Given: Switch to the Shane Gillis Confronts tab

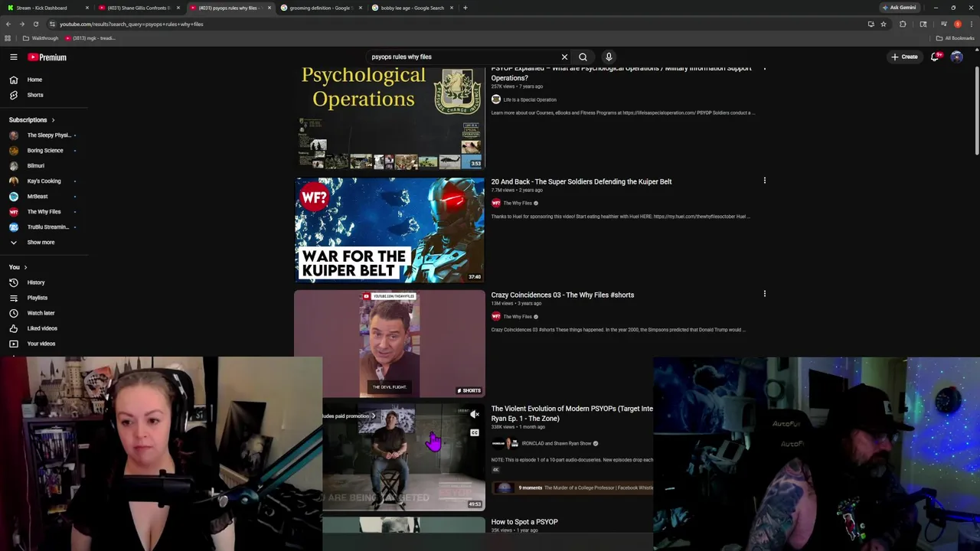Looking at the screenshot, I should pyautogui.click(x=138, y=8).
